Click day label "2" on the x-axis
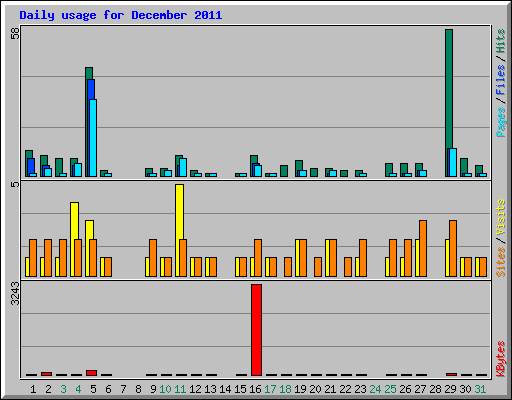Image resolution: width=512 pixels, height=400 pixels. click(x=48, y=389)
